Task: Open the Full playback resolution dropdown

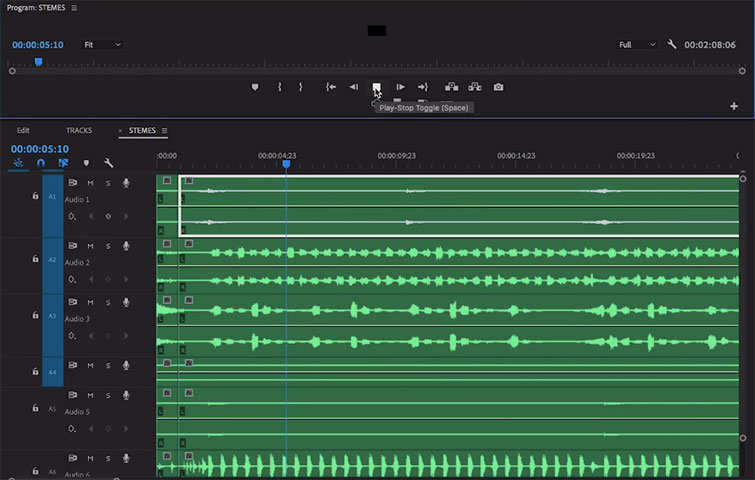Action: [x=638, y=45]
